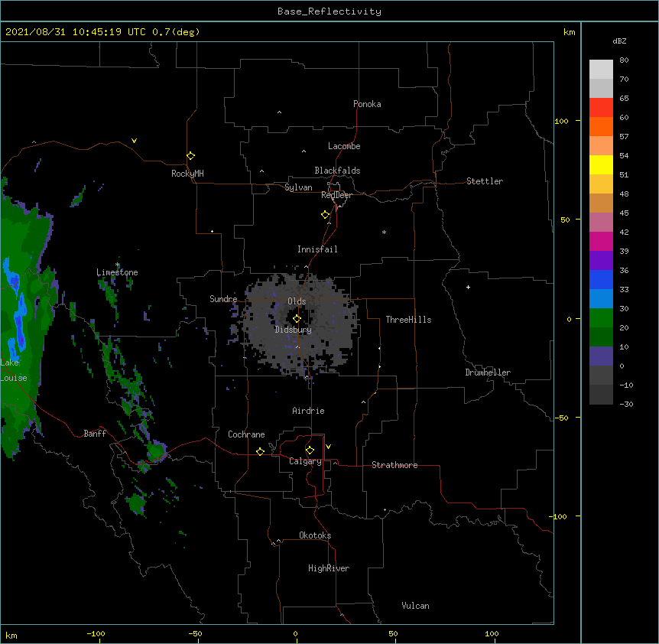This screenshot has width=659, height=644.
Task: Click the dBZ legend heading
Action: [x=619, y=41]
